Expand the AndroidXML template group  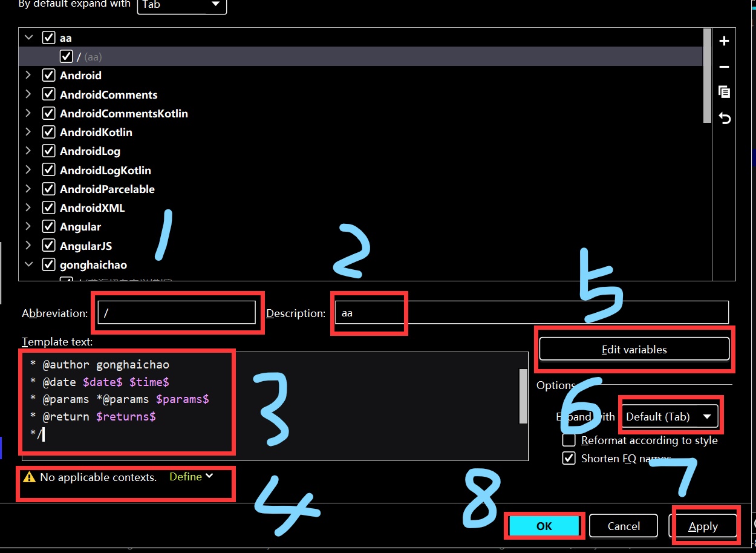coord(28,208)
